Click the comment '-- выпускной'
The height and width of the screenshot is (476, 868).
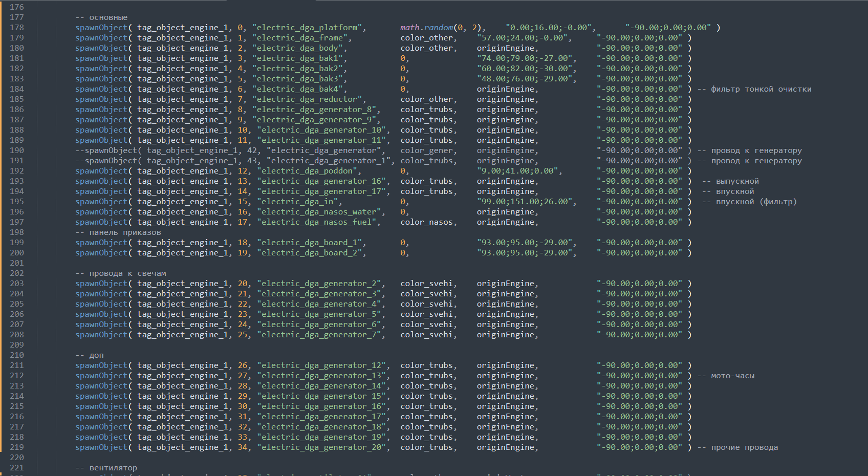click(730, 181)
